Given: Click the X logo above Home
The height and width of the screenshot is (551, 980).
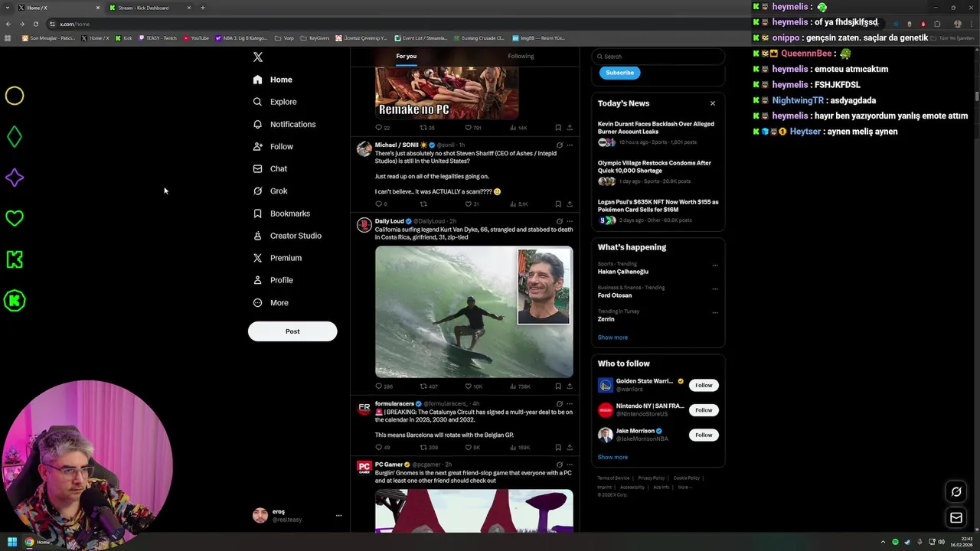Looking at the screenshot, I should click(x=258, y=57).
